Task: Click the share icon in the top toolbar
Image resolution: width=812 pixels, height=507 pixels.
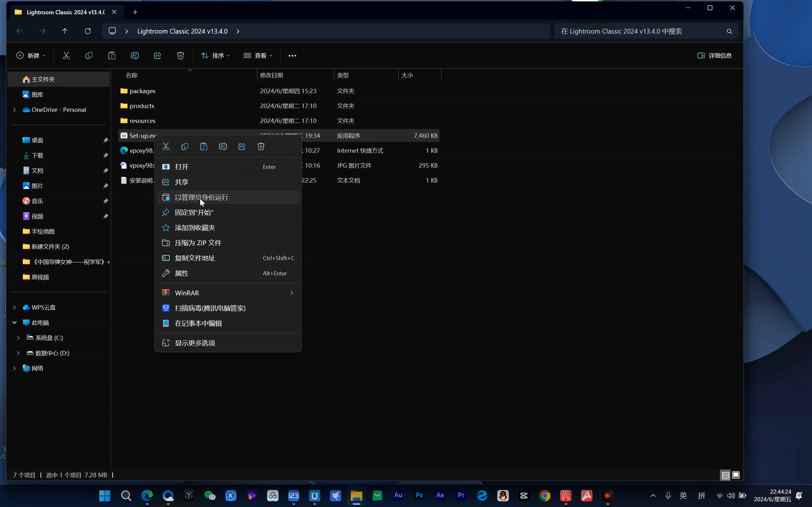Action: (x=157, y=56)
